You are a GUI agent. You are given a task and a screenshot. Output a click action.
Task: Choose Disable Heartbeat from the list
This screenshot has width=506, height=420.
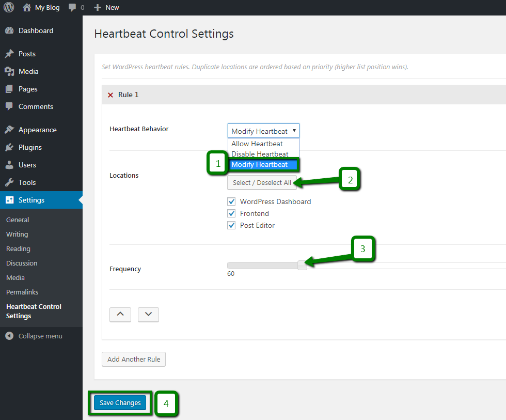(260, 154)
